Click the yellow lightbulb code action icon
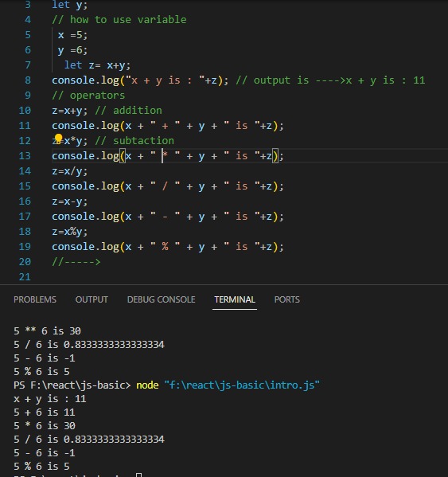448x477 pixels. (58, 139)
